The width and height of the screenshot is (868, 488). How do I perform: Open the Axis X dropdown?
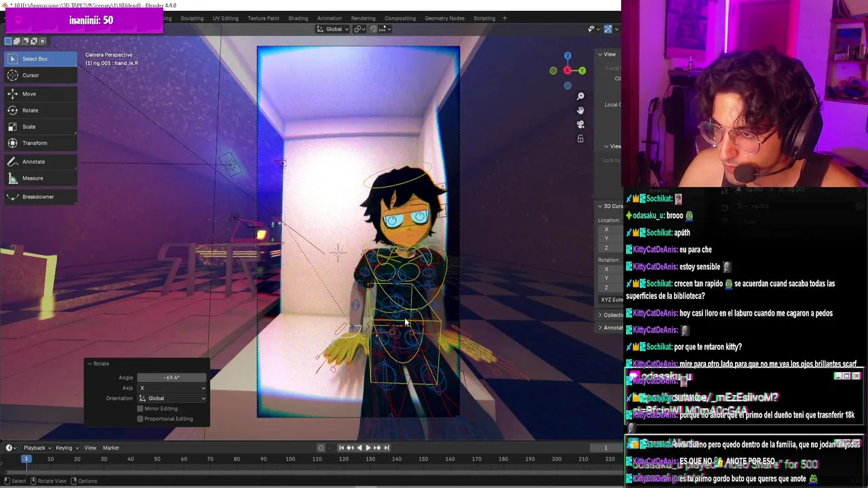(x=172, y=388)
